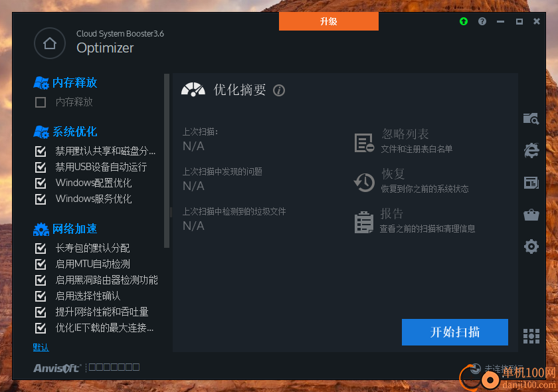Open the help question mark icon
The image size is (558, 392).
coord(482,21)
